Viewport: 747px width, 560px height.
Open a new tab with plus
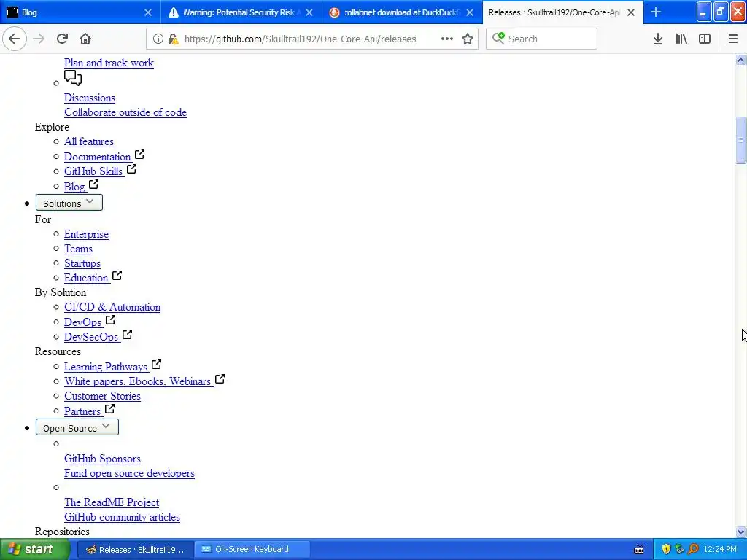coord(656,12)
